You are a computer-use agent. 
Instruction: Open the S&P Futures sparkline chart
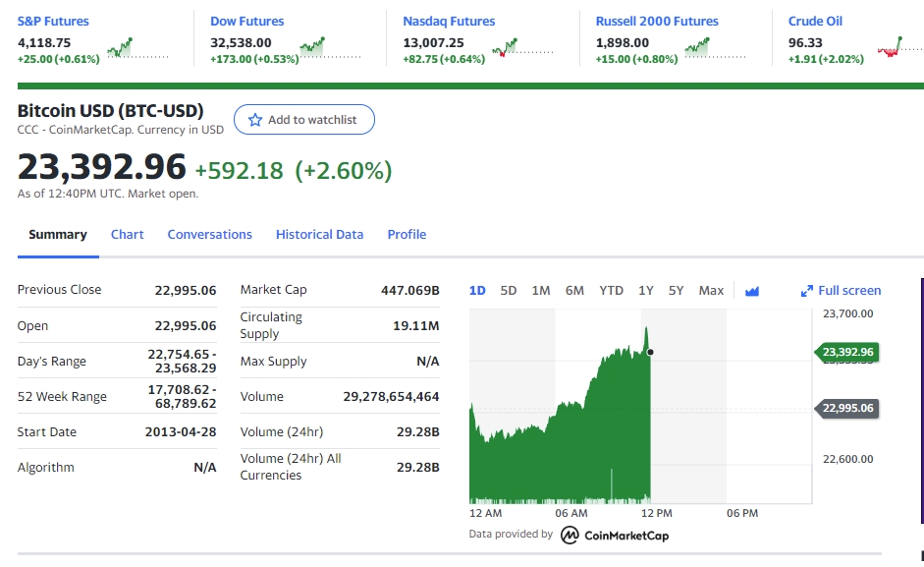coord(137,48)
